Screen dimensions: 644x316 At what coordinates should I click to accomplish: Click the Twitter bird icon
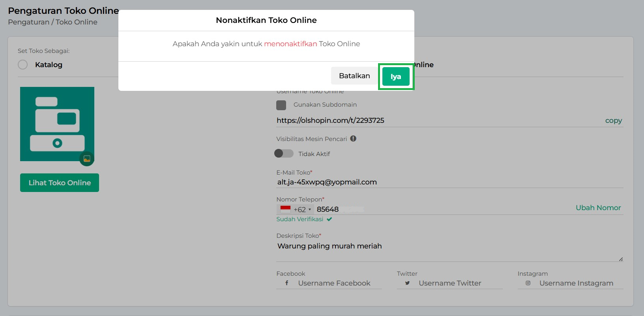click(407, 283)
